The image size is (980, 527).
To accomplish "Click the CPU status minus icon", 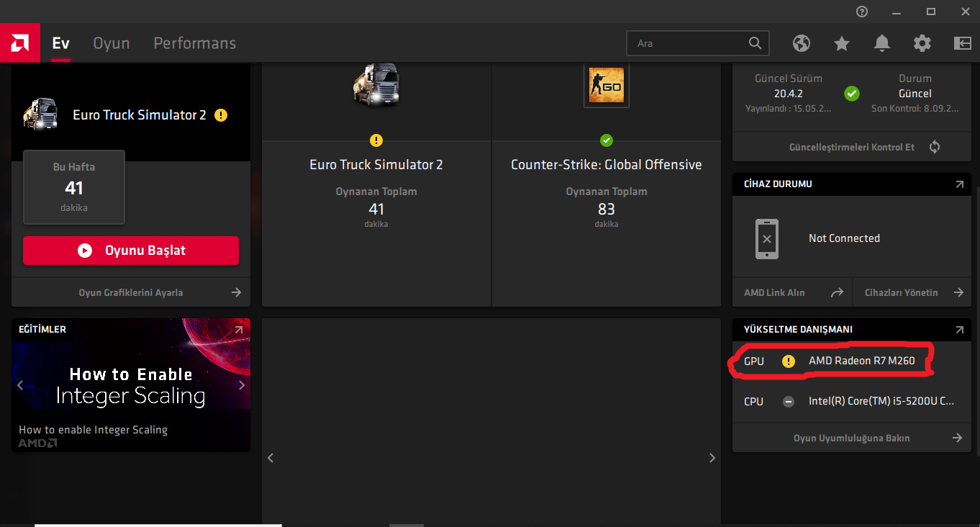I will [789, 402].
